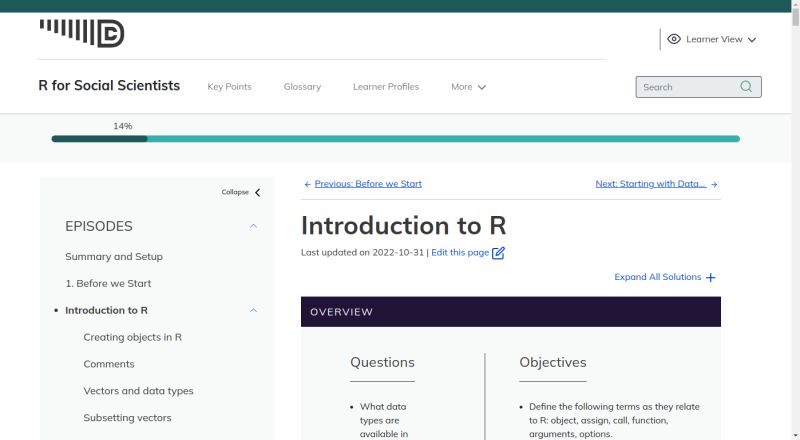Click the R for Social Scientists title
800x440 pixels.
point(109,85)
